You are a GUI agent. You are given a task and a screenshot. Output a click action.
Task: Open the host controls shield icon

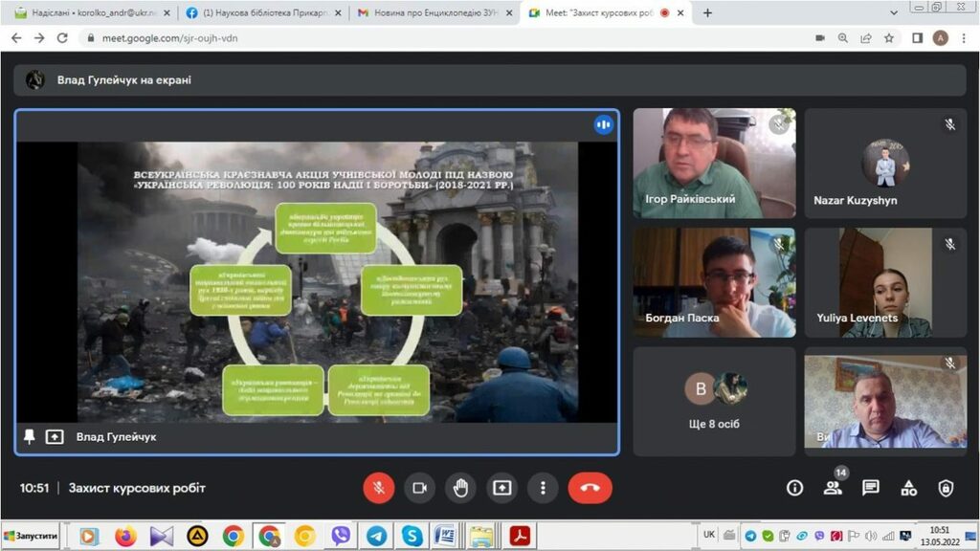[946, 488]
